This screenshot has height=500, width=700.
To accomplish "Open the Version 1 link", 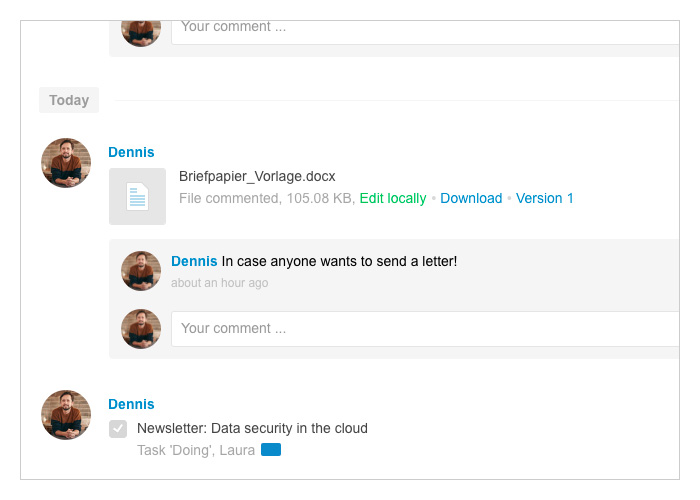I will coord(545,198).
